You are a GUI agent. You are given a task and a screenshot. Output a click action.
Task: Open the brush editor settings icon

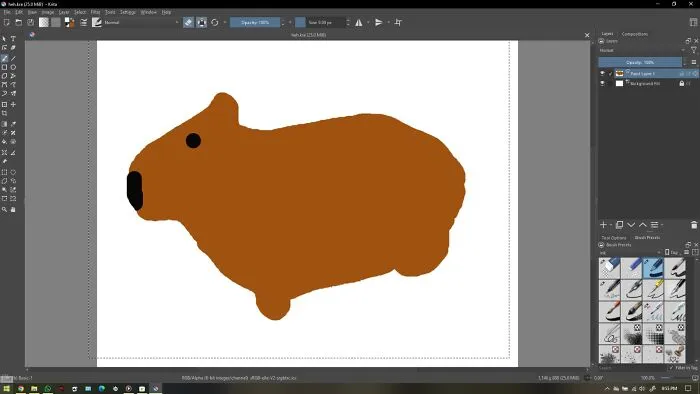point(84,22)
